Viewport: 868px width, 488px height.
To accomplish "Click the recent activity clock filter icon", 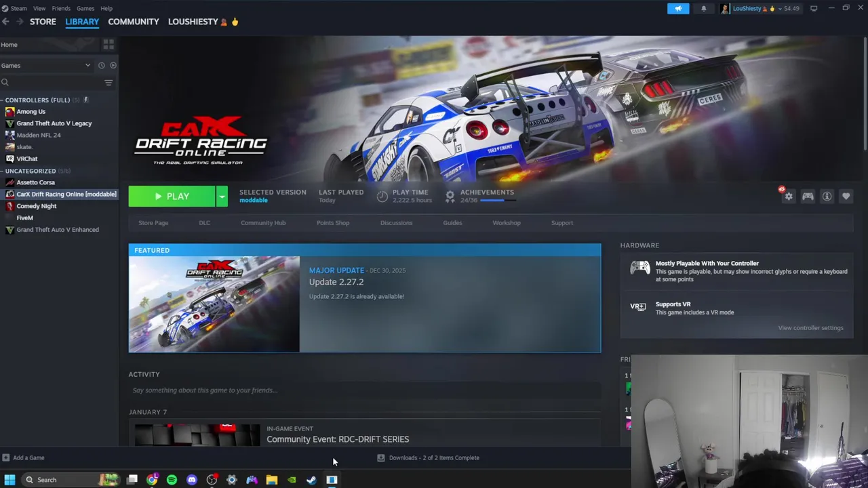I will point(101,65).
